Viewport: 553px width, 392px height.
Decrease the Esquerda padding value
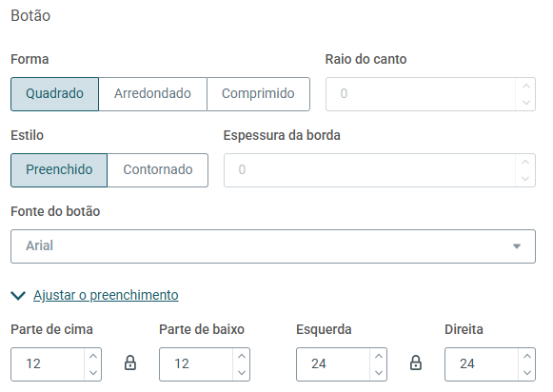point(379,372)
